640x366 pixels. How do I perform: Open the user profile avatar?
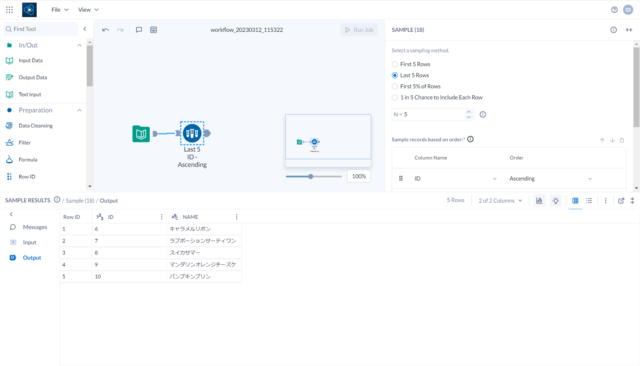coord(628,10)
